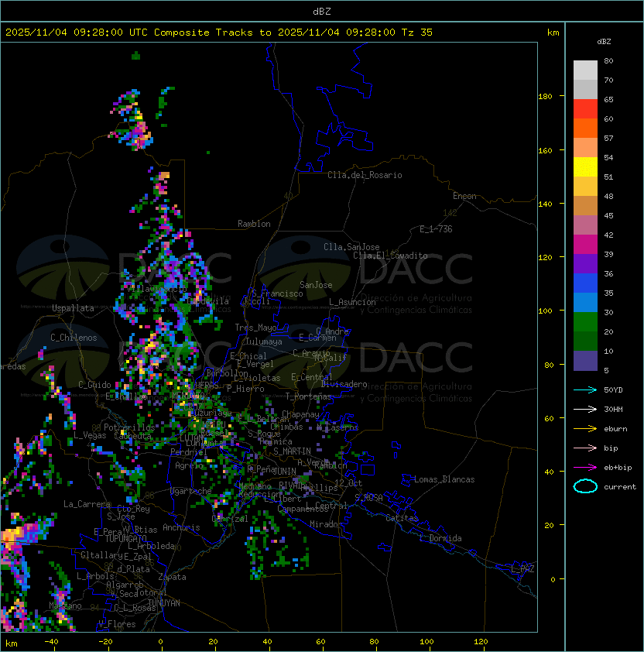Click the legend value 65
Image resolution: width=644 pixels, height=652 pixels.
(x=608, y=99)
